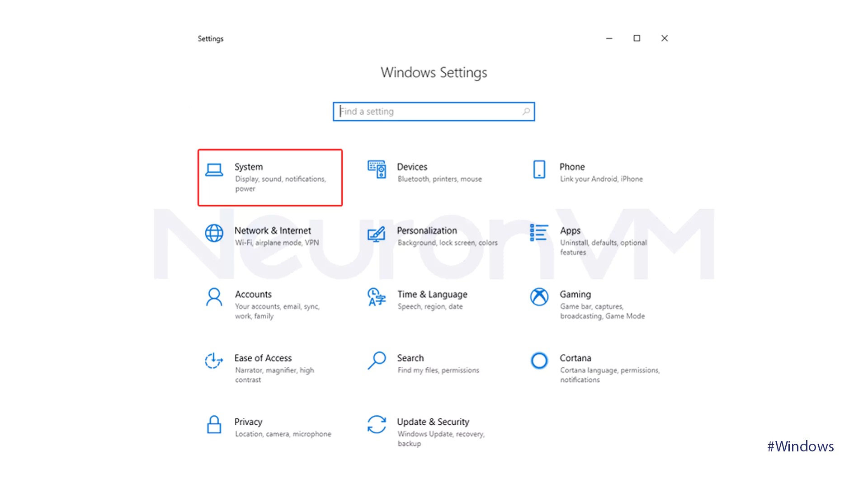Screen dimensions: 868x488
Task: Open the Update & Security refresh icon
Action: pos(376,424)
